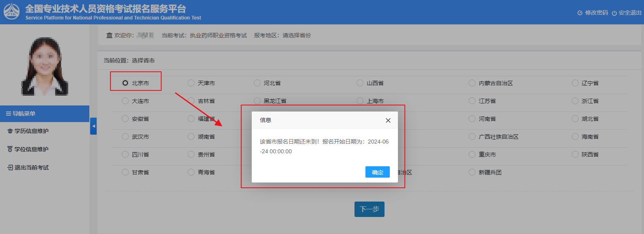Select the 北京市 radio button
644x234 pixels.
(x=125, y=83)
